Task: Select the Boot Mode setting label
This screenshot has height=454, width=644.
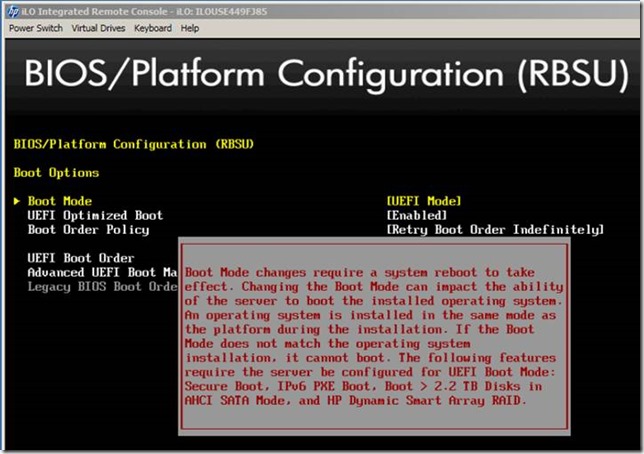Action: 59,202
